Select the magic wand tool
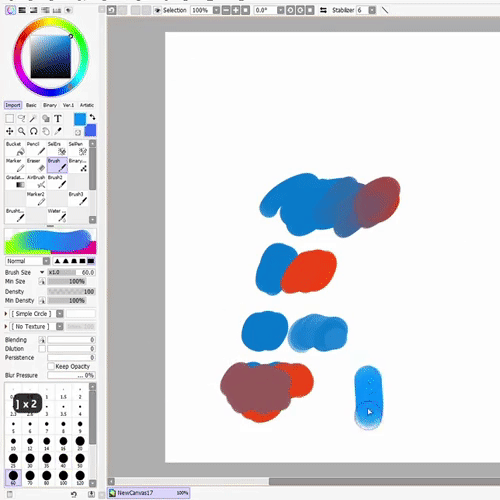This screenshot has width=500, height=500. point(33,118)
